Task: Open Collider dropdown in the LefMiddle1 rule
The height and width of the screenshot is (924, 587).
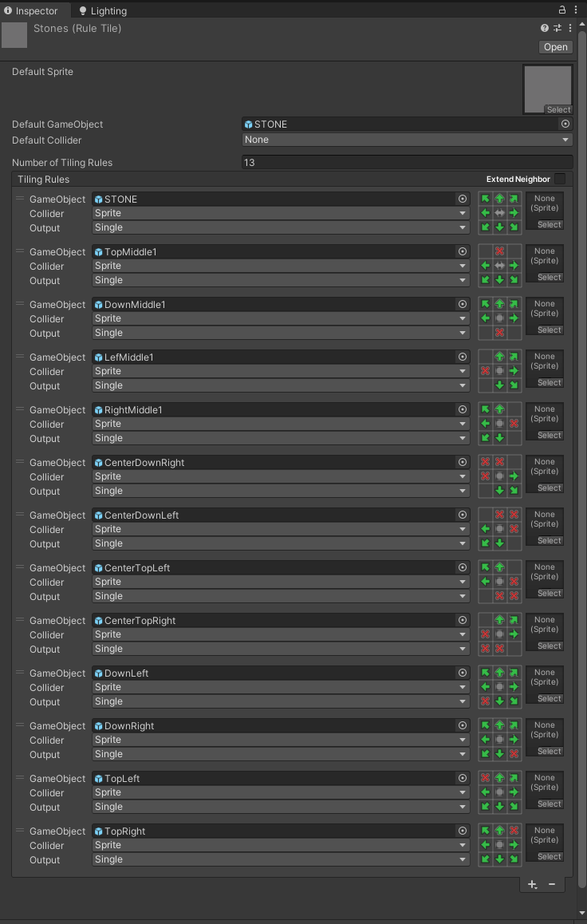Action: 281,371
